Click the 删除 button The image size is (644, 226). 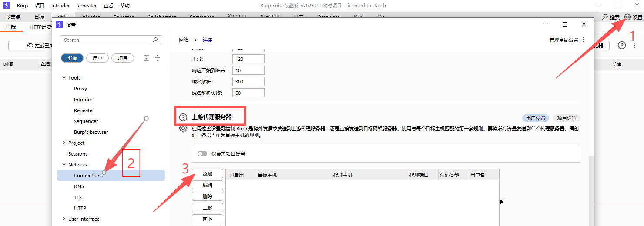click(208, 196)
